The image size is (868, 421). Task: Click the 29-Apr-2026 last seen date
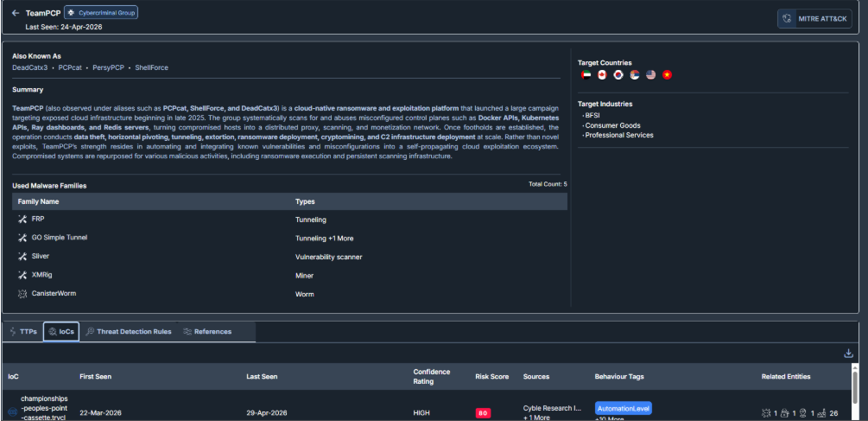coord(267,413)
